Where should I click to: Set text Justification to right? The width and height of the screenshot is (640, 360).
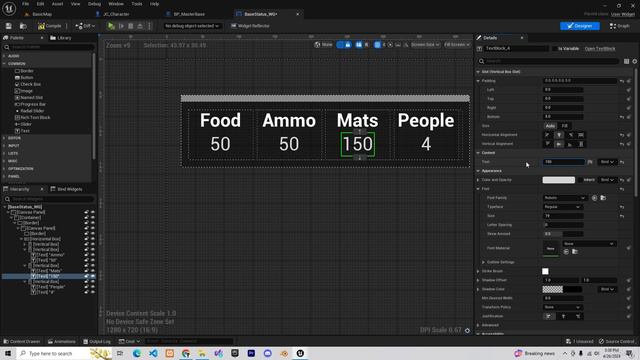(578, 316)
